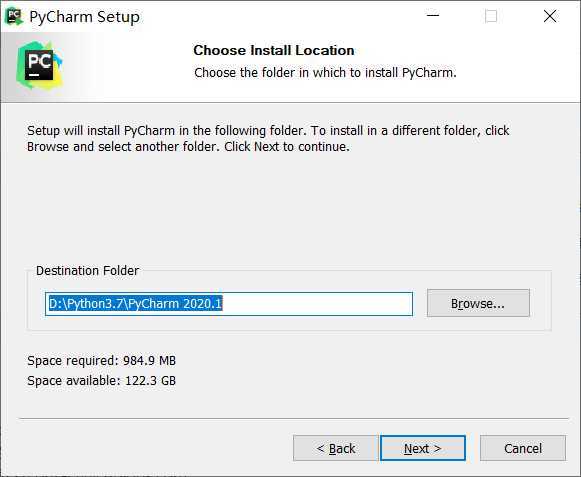Close the PyCharm Setup window
The width and height of the screenshot is (581, 477).
[x=550, y=16]
